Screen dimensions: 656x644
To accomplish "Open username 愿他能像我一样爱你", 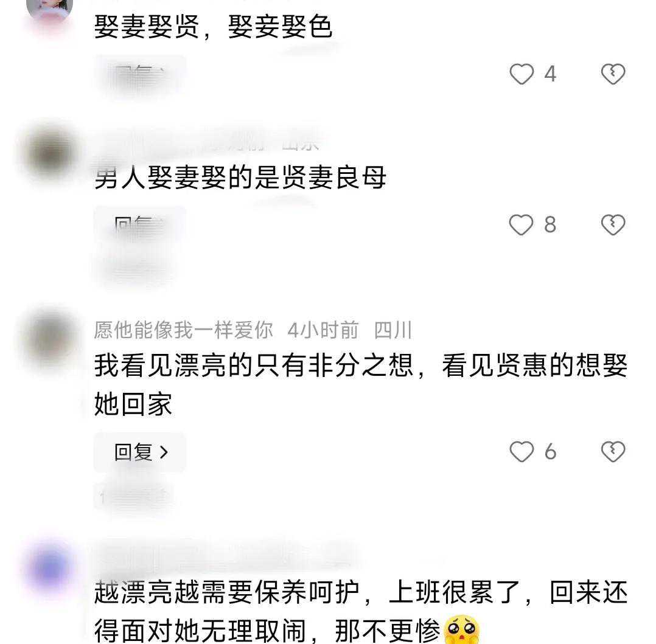I will point(183,330).
